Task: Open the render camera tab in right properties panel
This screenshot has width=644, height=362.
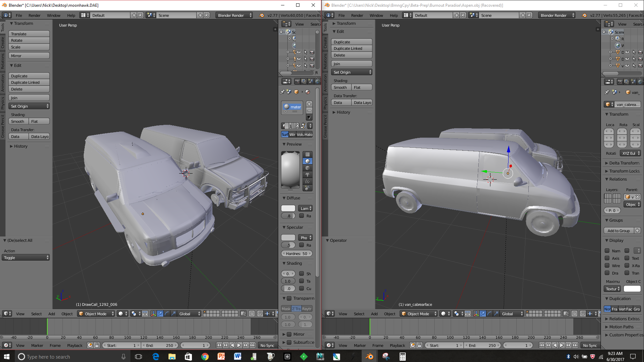Action: tap(620, 81)
